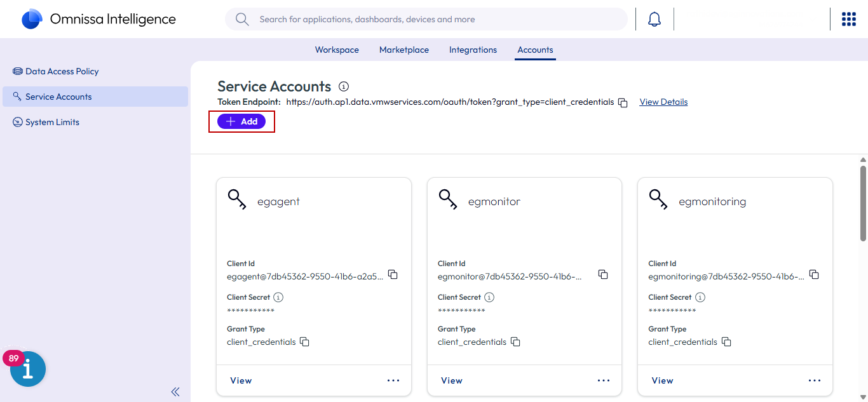This screenshot has height=402, width=868.
Task: Copy egagent Client Id
Action: pos(393,275)
